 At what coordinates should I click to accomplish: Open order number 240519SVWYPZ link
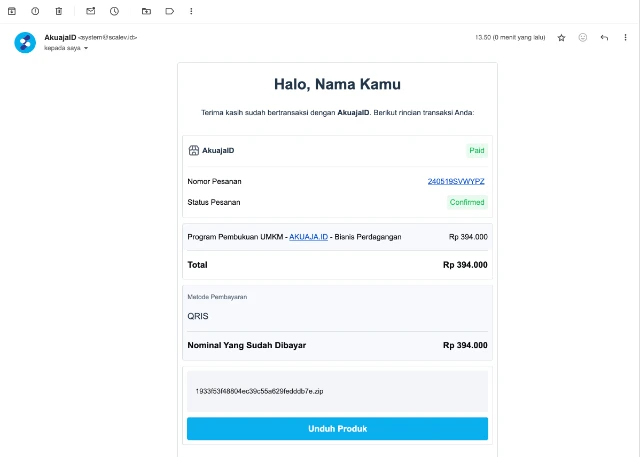tap(457, 181)
